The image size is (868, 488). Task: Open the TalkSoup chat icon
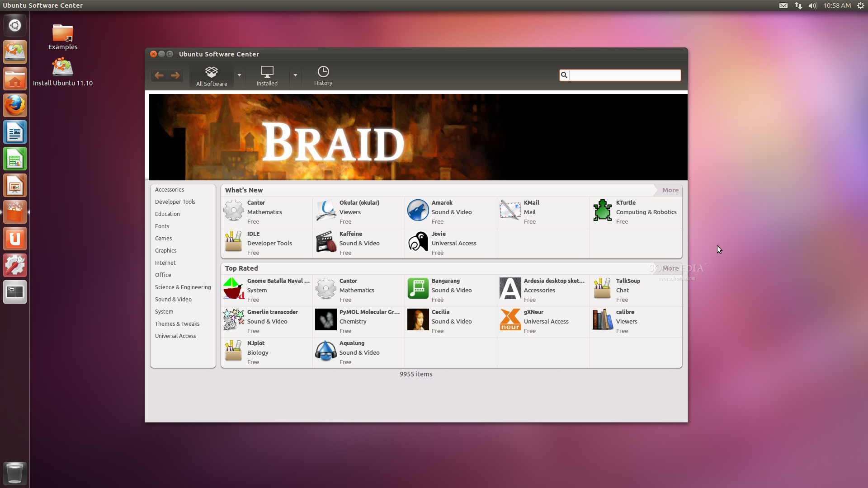(603, 289)
